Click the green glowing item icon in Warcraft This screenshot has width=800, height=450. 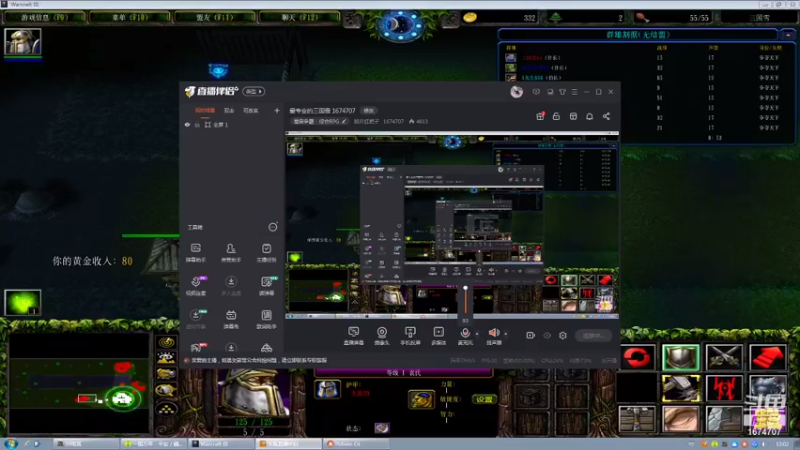click(x=22, y=302)
